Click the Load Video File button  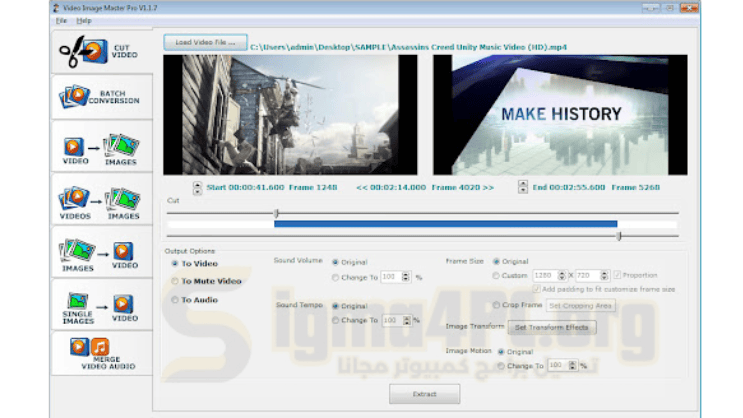point(204,43)
